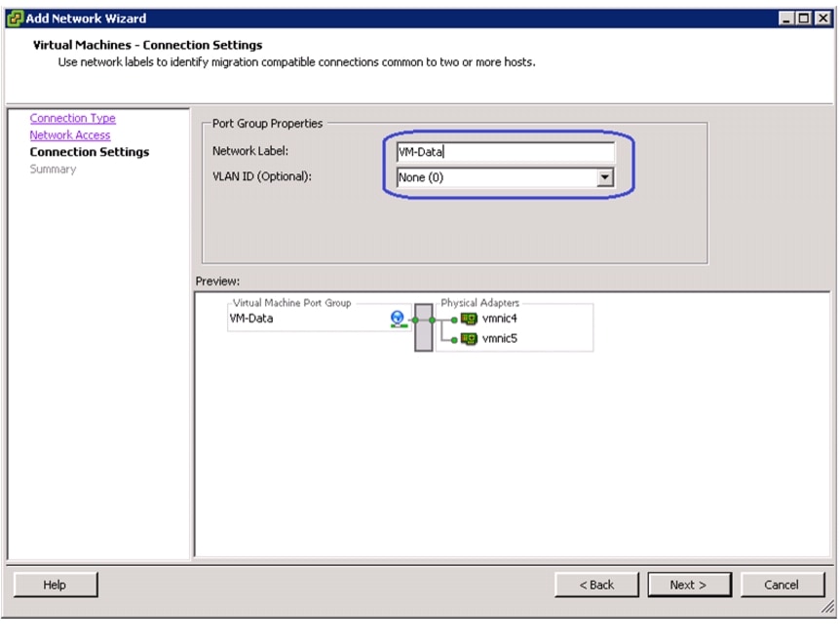
Task: Maximize the wizard window
Action: 804,19
